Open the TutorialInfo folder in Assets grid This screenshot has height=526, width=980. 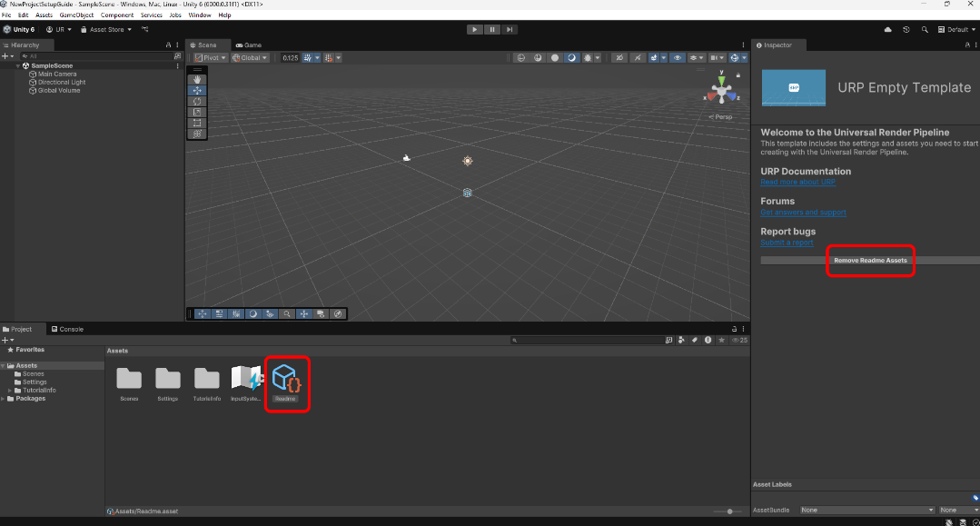[x=206, y=379]
